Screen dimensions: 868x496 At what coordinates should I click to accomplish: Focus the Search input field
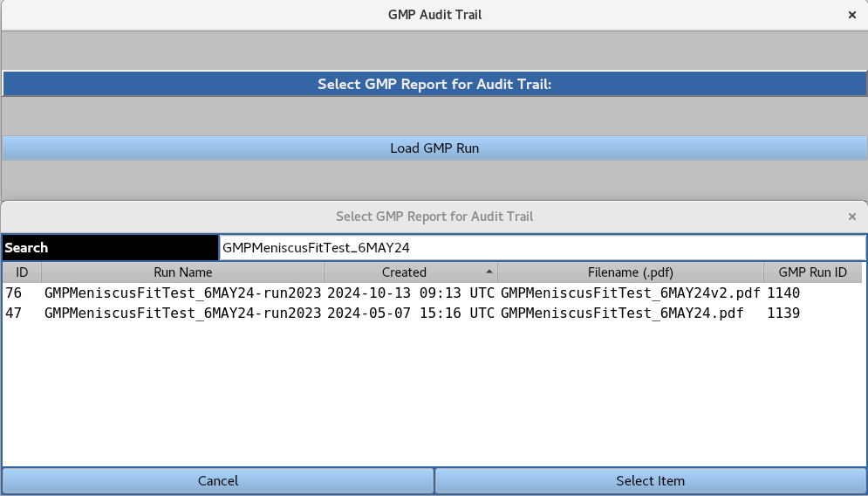click(543, 248)
